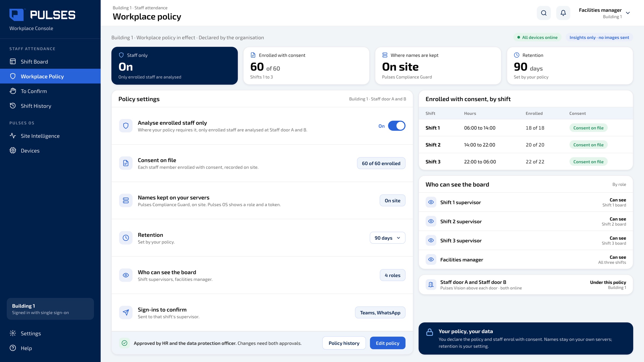Click eye icon for Facilities manager role
The height and width of the screenshot is (362, 644).
pyautogui.click(x=431, y=259)
